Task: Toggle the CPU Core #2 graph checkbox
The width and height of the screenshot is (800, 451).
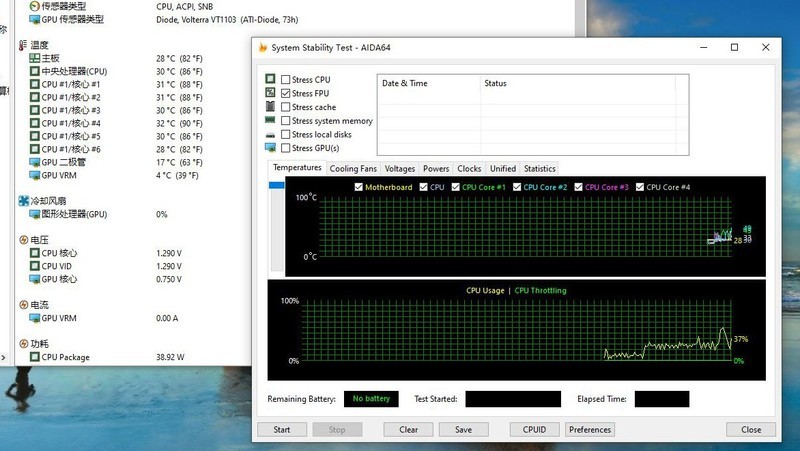Action: click(517, 187)
